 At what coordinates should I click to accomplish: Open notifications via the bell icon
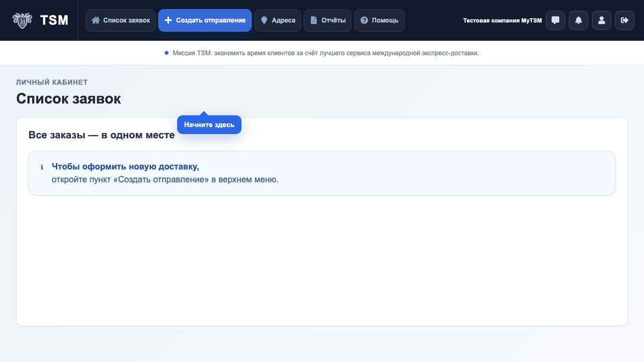(579, 20)
